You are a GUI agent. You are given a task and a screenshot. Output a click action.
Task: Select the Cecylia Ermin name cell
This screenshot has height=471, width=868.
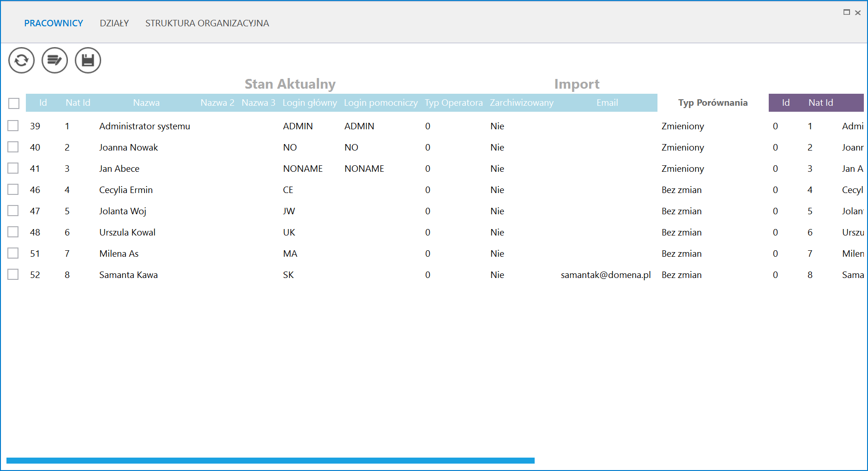[126, 190]
